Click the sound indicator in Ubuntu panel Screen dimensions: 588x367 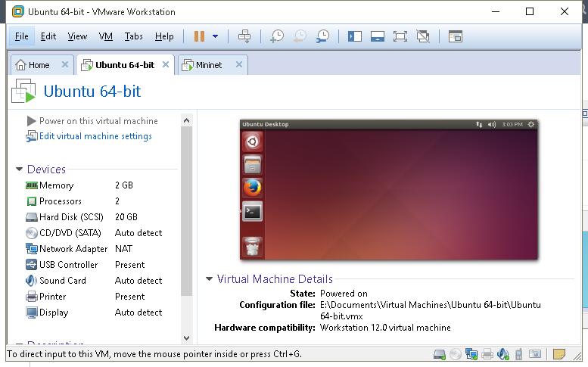pyautogui.click(x=492, y=124)
